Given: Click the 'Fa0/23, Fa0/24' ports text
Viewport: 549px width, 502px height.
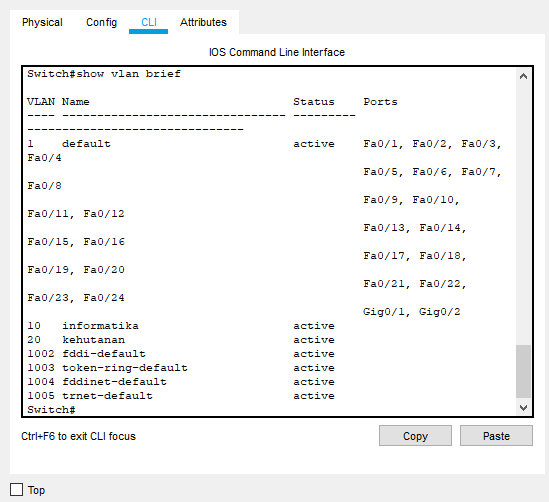Looking at the screenshot, I should coord(76,298).
